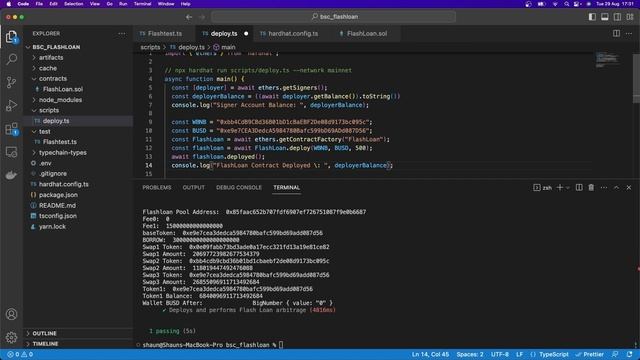Open editor more actions ellipsis
Image resolution: width=640 pixels, height=360 pixels.
[x=629, y=33]
